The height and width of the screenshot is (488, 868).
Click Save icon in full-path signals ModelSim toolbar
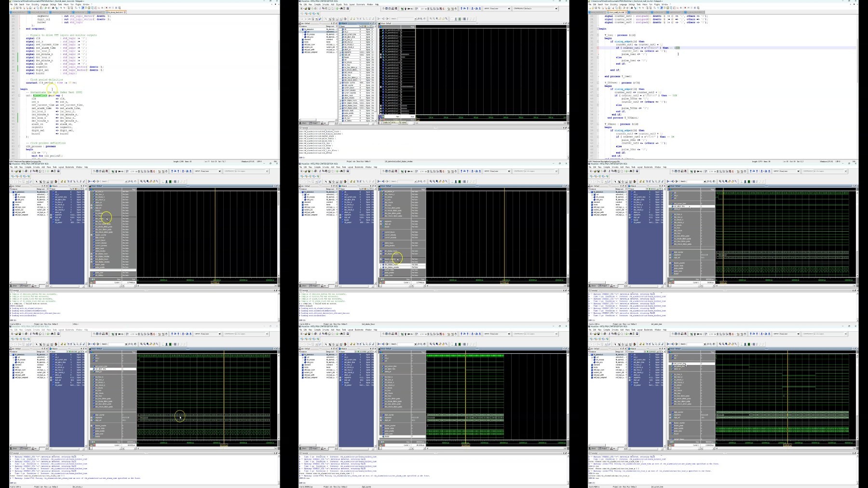309,9
